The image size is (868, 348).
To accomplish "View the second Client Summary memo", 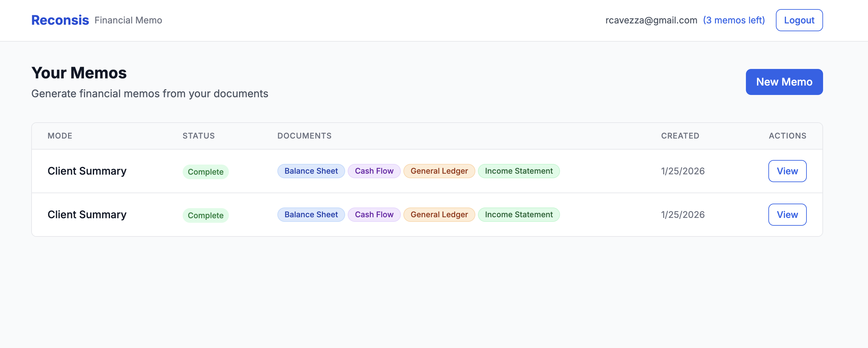I will click(x=787, y=214).
